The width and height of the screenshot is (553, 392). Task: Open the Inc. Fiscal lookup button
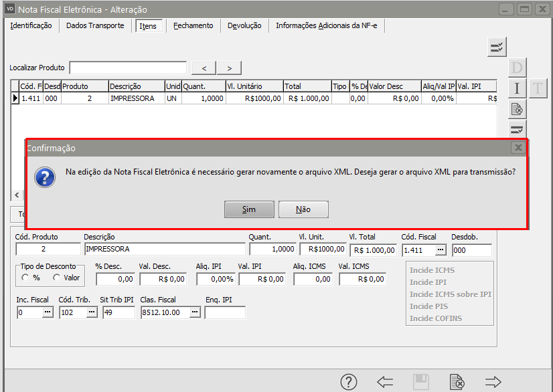(48, 312)
